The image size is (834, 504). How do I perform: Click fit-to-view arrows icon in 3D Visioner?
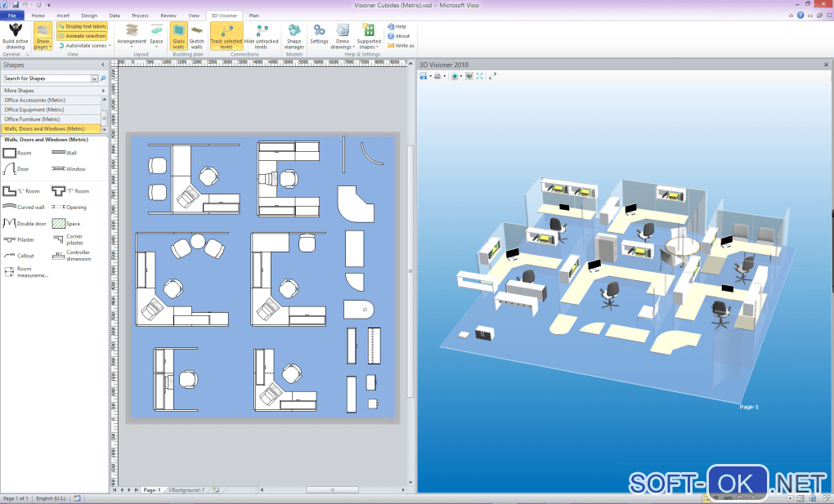coord(480,76)
